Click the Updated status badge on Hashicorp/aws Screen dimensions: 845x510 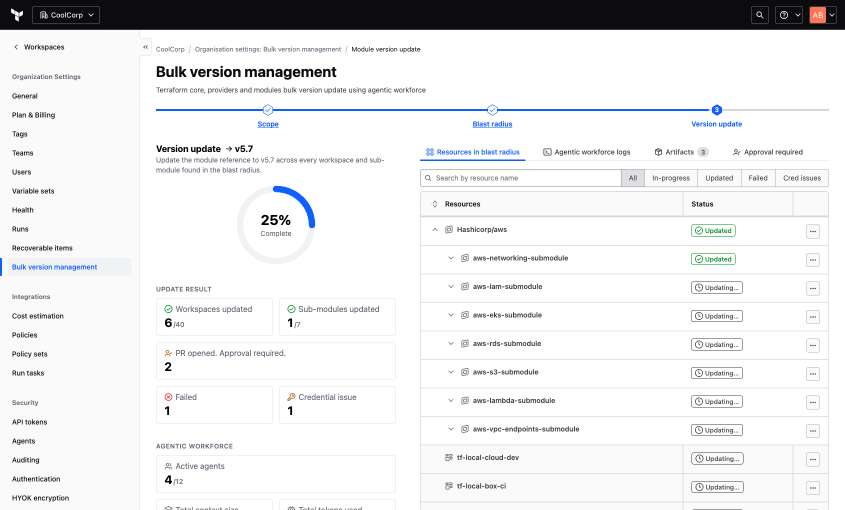point(713,231)
